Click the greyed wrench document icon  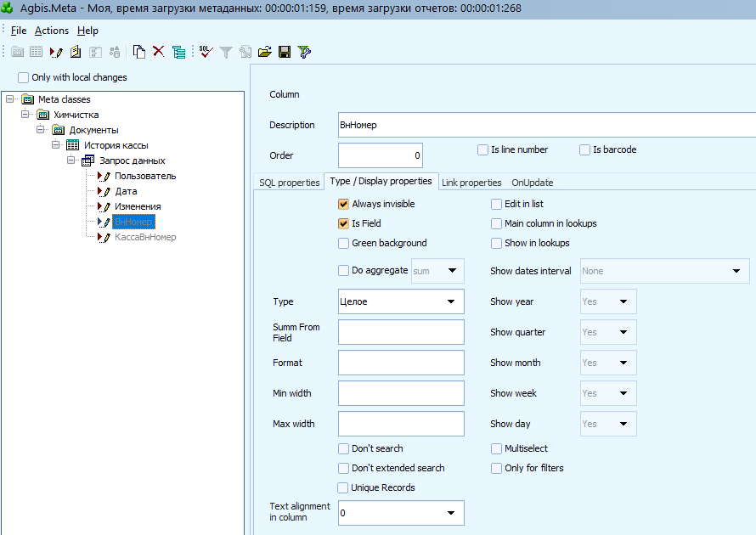[245, 52]
